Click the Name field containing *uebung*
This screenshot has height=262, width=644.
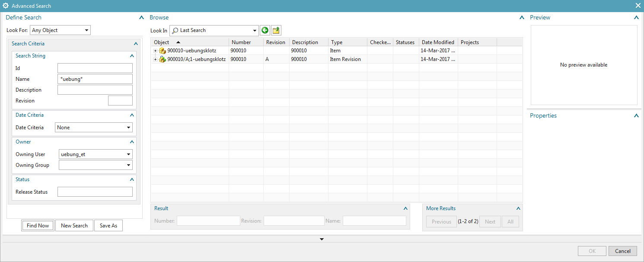click(x=95, y=79)
